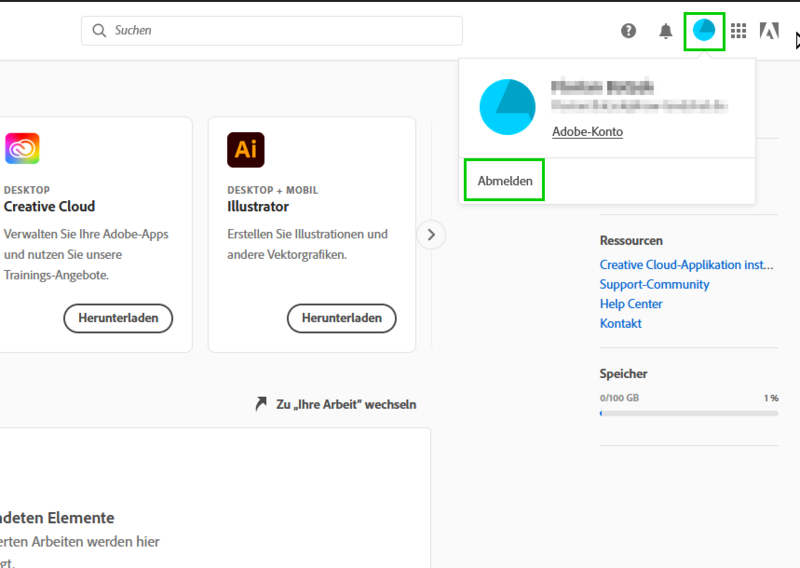The width and height of the screenshot is (800, 568).
Task: Show next apps with carousel chevron
Action: click(431, 235)
